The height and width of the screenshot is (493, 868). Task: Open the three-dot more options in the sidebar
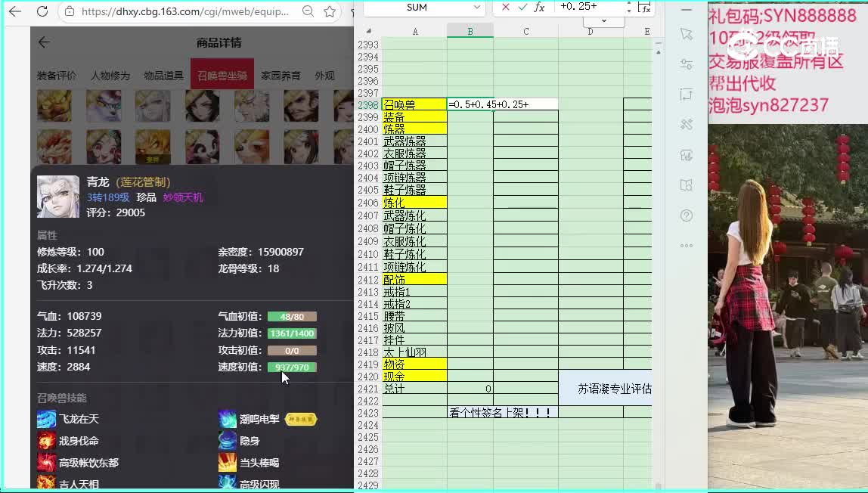pos(686,246)
